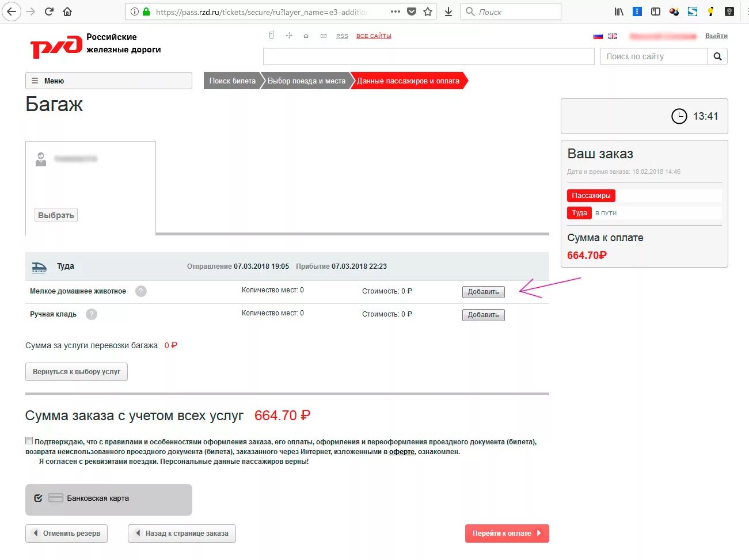Screen dimensions: 749x560
Task: Tick the offer agreement confirmation checkbox
Action: point(29,441)
